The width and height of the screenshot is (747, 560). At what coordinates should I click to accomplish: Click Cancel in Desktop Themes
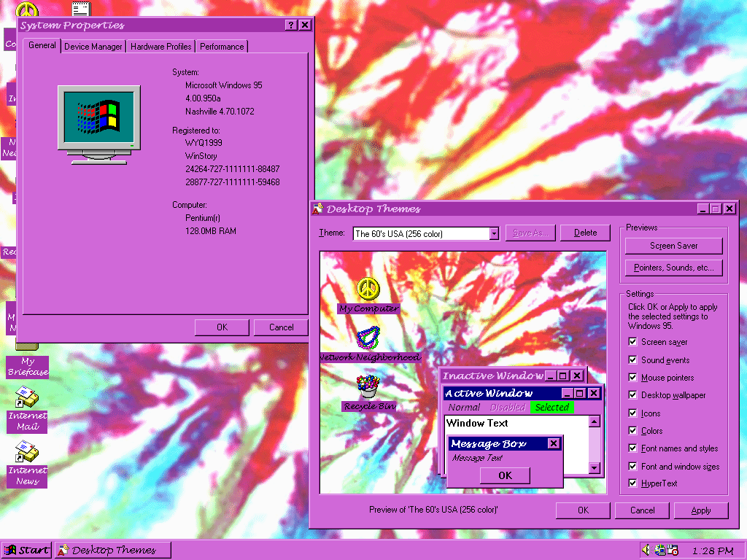[x=642, y=510]
